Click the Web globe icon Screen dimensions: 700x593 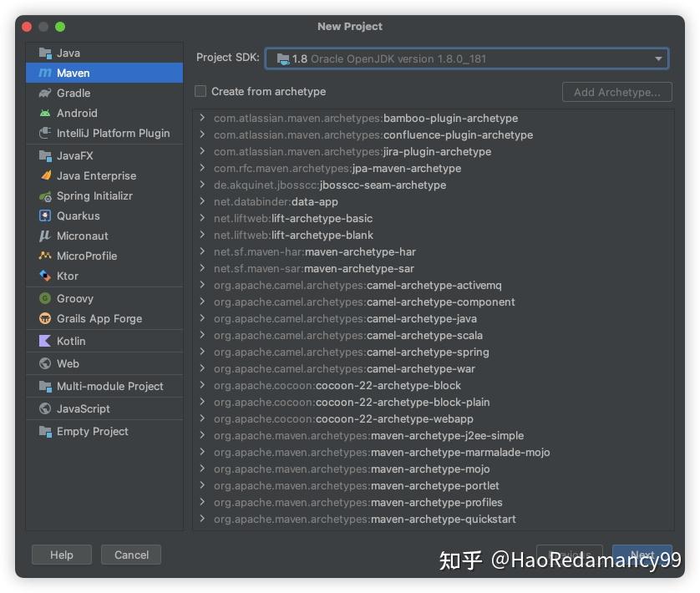pyautogui.click(x=45, y=363)
